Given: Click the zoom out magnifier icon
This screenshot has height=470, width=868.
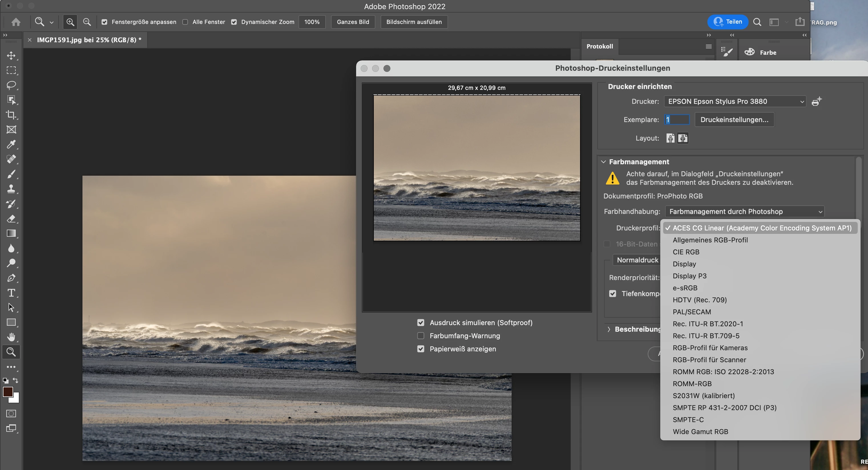Looking at the screenshot, I should (x=87, y=22).
